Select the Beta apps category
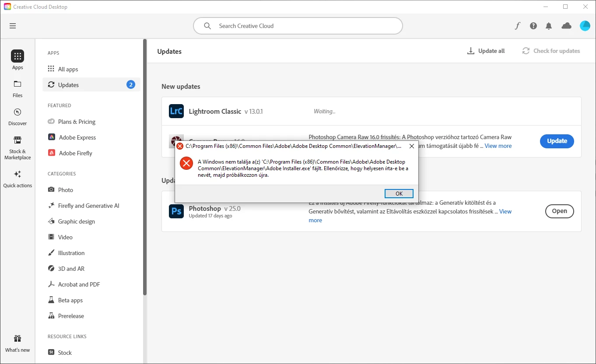Image resolution: width=596 pixels, height=364 pixels. [91, 300]
